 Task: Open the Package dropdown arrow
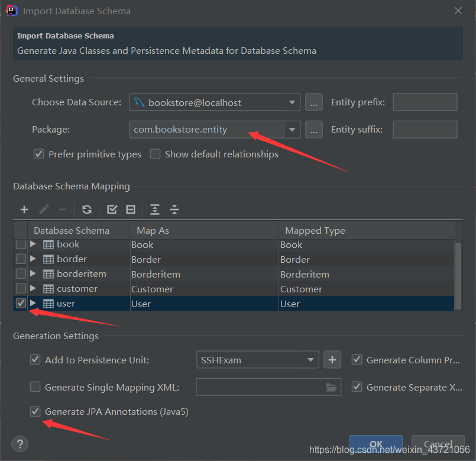point(292,130)
